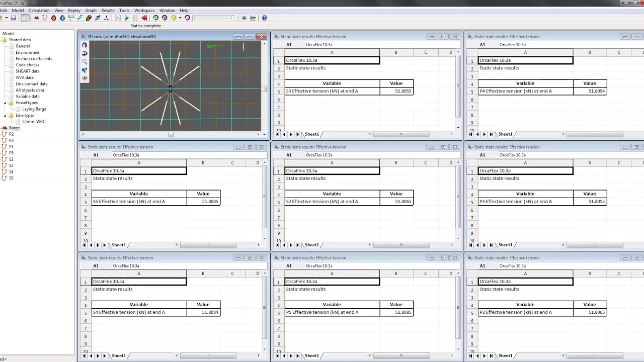
Task: Select line P2 in model tree
Action: (11, 134)
